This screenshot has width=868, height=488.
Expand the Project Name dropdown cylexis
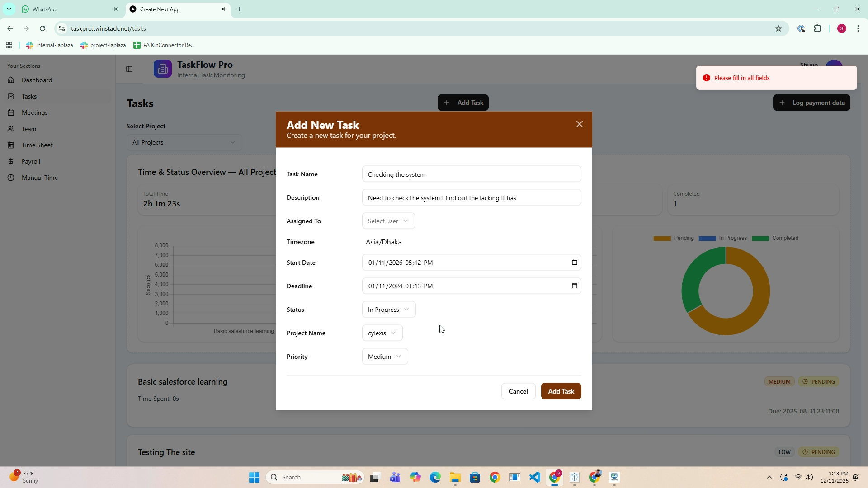pos(382,333)
